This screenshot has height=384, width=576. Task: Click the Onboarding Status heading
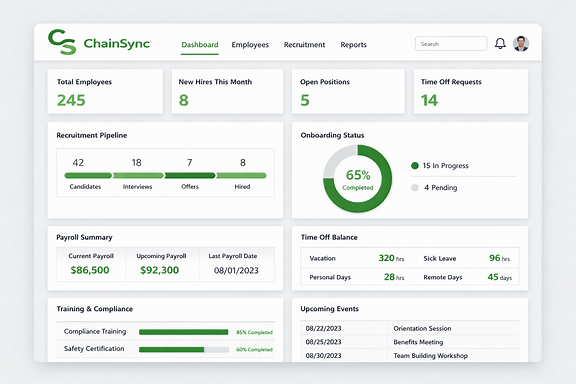click(x=332, y=135)
